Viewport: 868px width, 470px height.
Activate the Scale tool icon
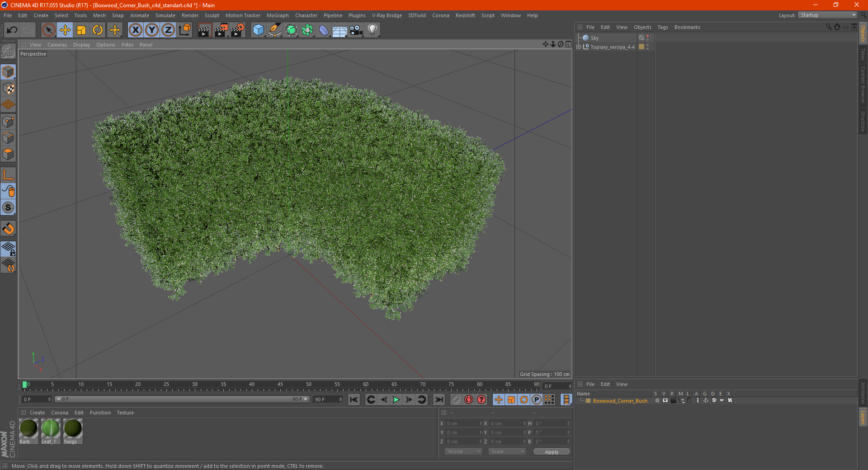[x=81, y=30]
